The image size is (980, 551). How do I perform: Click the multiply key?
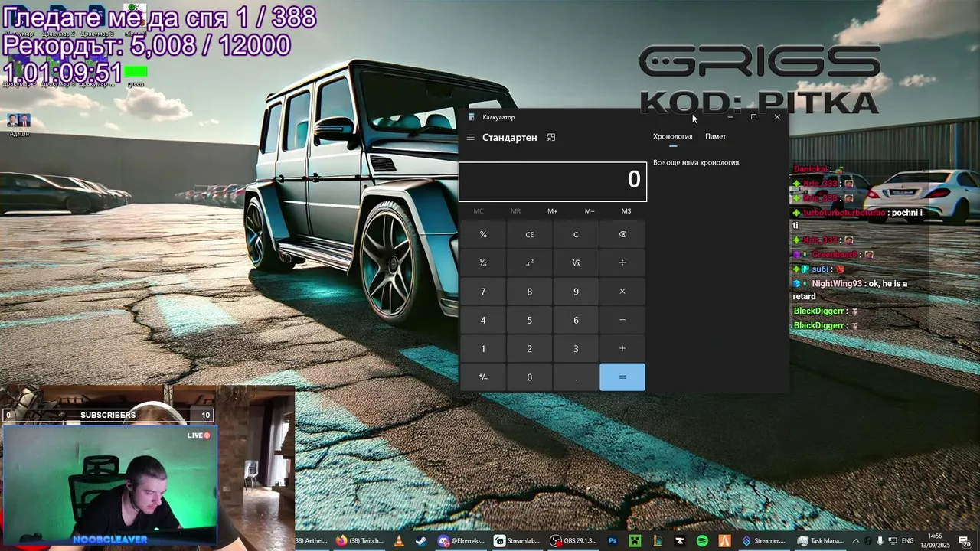coord(622,292)
